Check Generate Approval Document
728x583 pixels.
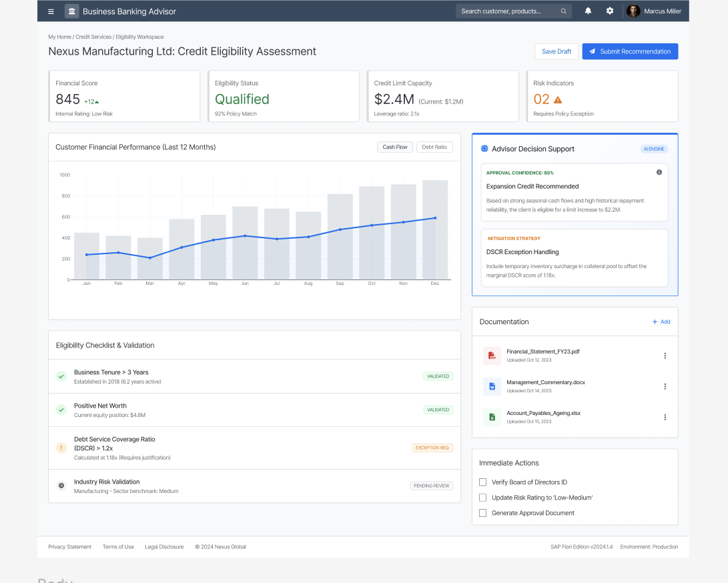click(x=483, y=513)
